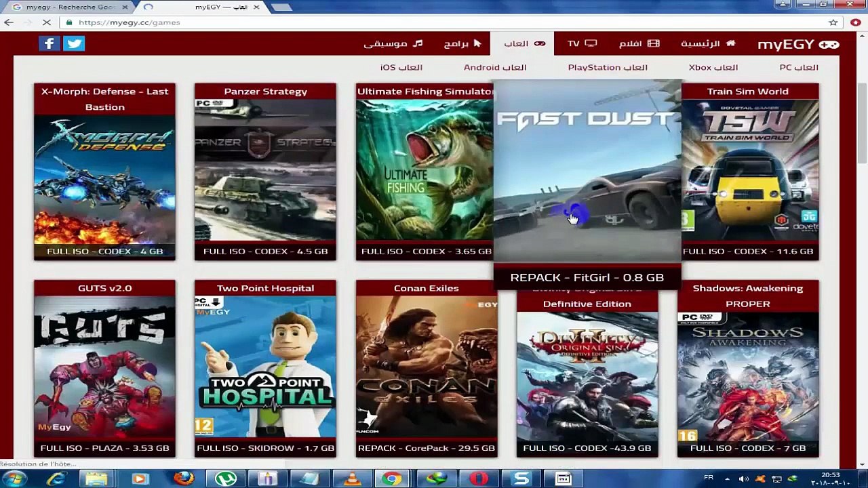Filter by العاب Xbox games
Viewport: 868px width, 488px height.
[x=713, y=67]
